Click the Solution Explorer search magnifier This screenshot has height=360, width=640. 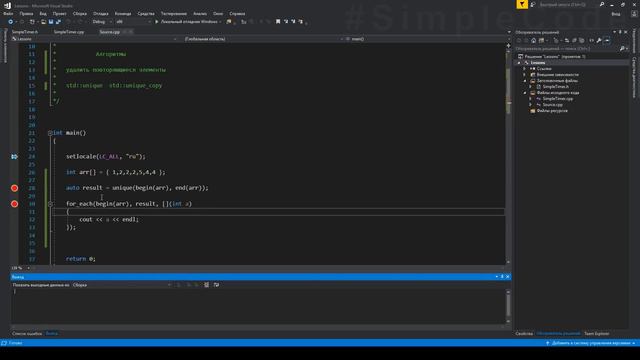(x=622, y=49)
